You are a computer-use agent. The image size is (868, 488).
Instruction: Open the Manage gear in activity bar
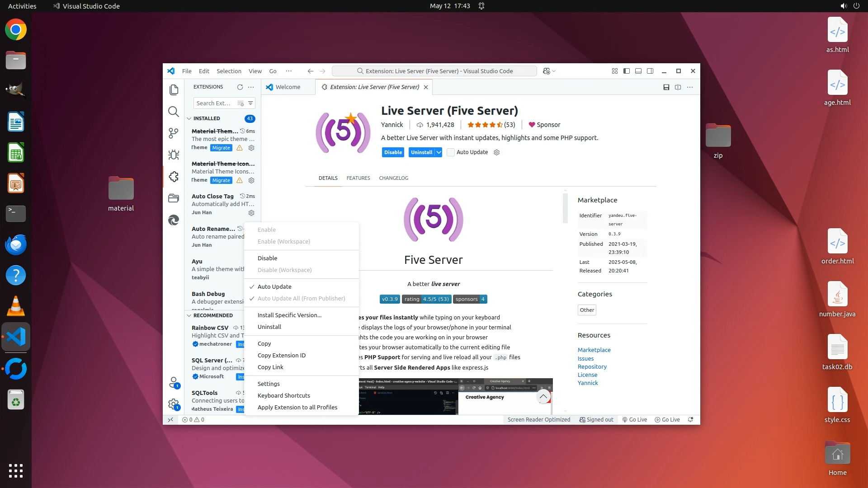174,404
